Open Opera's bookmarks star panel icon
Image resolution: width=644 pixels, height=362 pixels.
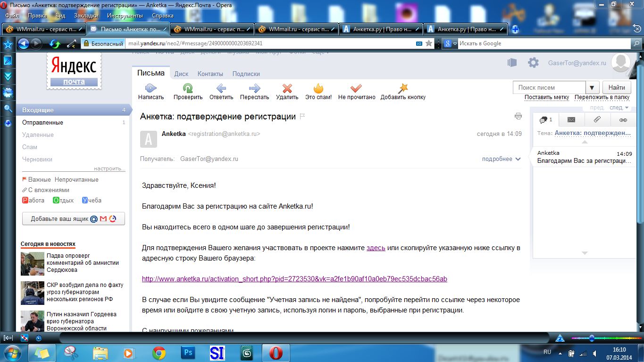(8, 44)
